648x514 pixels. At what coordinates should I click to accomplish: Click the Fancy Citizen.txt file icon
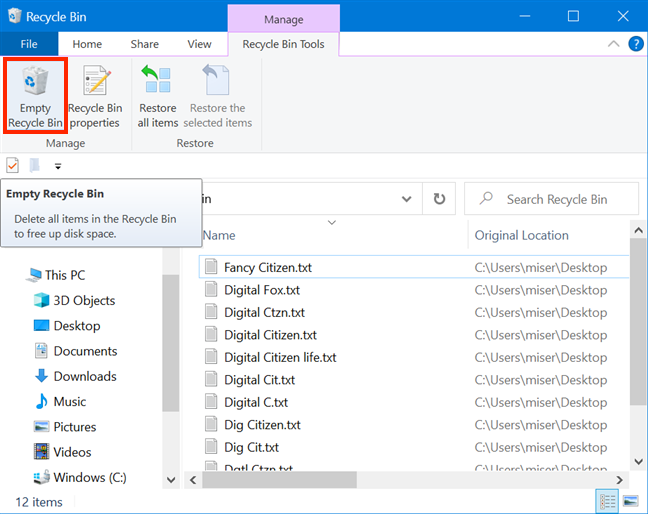[x=211, y=267]
